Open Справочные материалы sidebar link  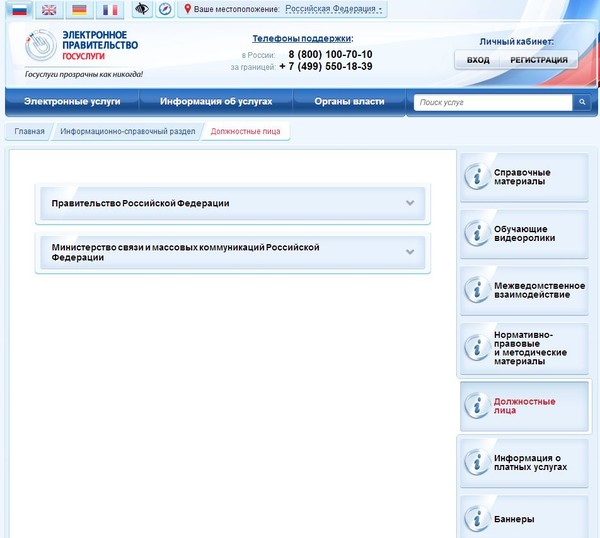tap(524, 177)
